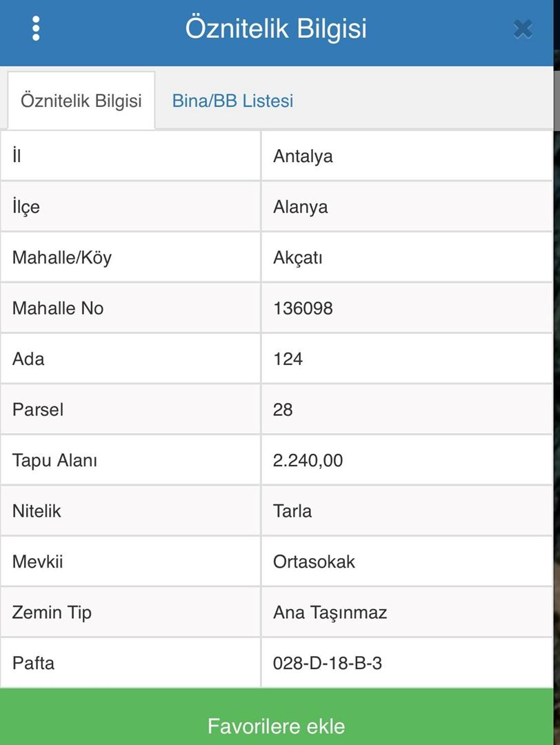Screen dimensions: 560x745
Task: Click the Ada value 124
Action: 288,359
